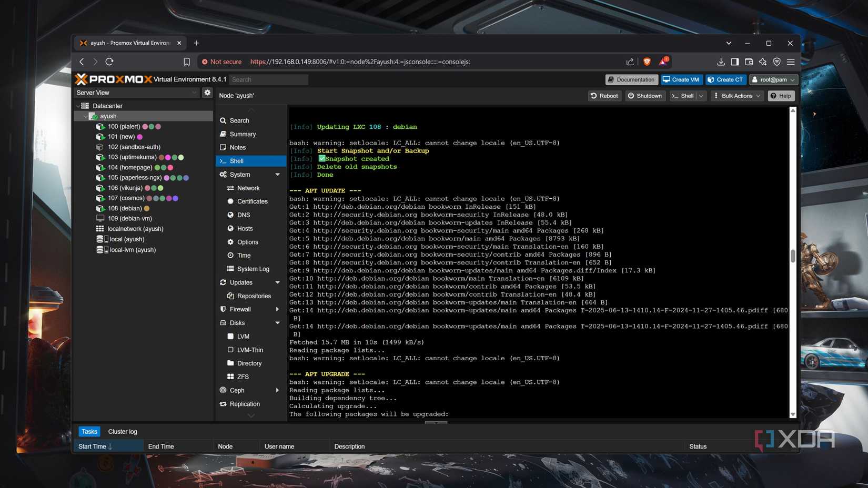Open the Summary panel
Screen dimensions: 868x488
[243, 134]
